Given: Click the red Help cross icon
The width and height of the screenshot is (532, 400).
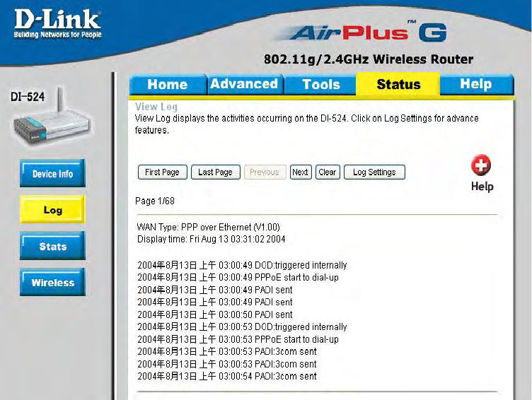Looking at the screenshot, I should pyautogui.click(x=481, y=165).
